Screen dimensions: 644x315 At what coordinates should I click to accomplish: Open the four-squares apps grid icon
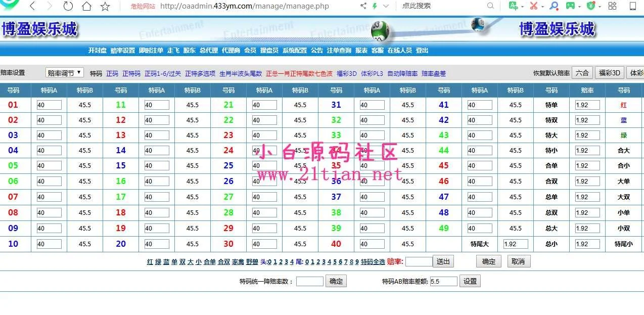(x=612, y=6)
